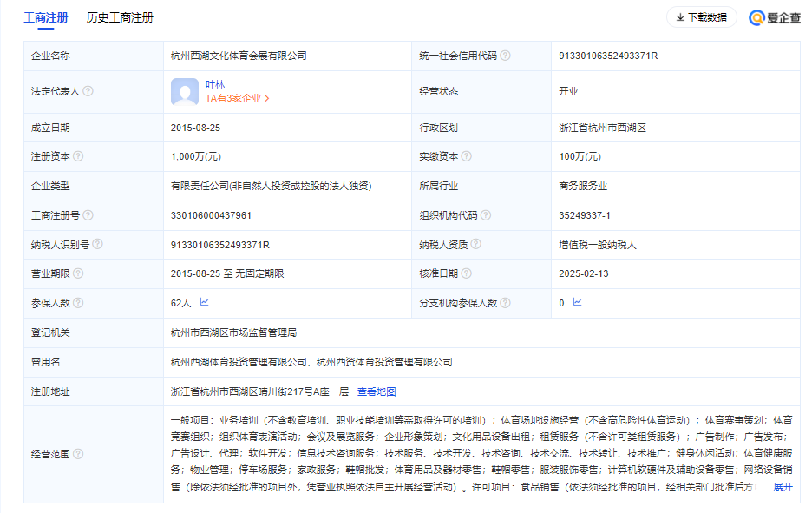Select organization code 35249337-1
The image size is (812, 513).
[584, 215]
